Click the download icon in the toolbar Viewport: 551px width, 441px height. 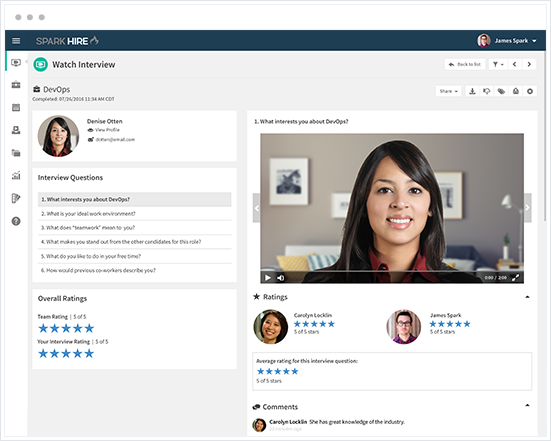pyautogui.click(x=472, y=91)
